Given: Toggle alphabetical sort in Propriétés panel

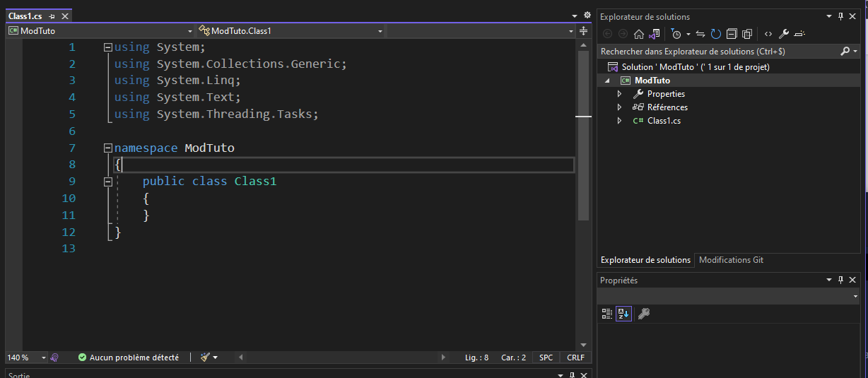Looking at the screenshot, I should [x=623, y=314].
